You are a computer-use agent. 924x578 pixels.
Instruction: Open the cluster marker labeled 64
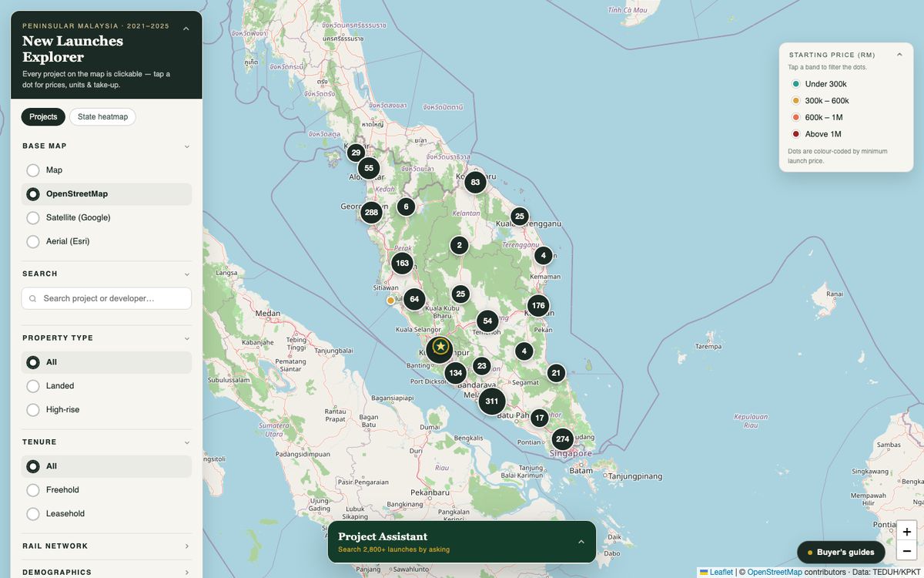point(414,299)
